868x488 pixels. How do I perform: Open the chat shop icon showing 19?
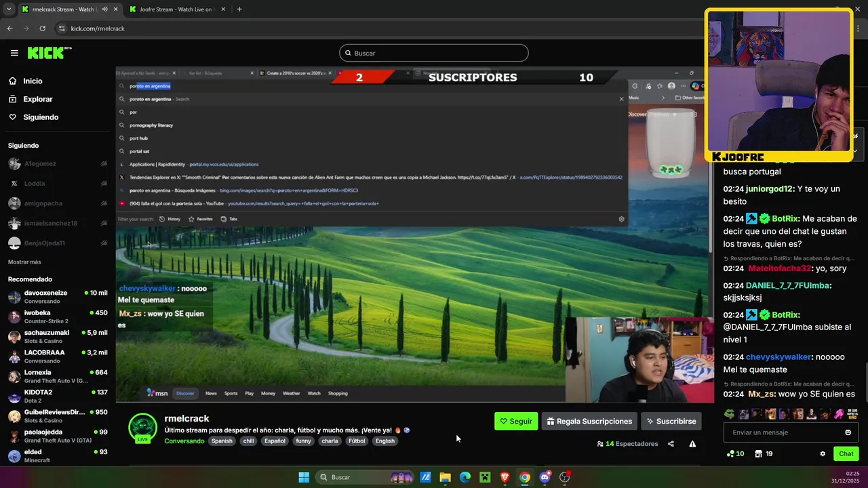[764, 454]
